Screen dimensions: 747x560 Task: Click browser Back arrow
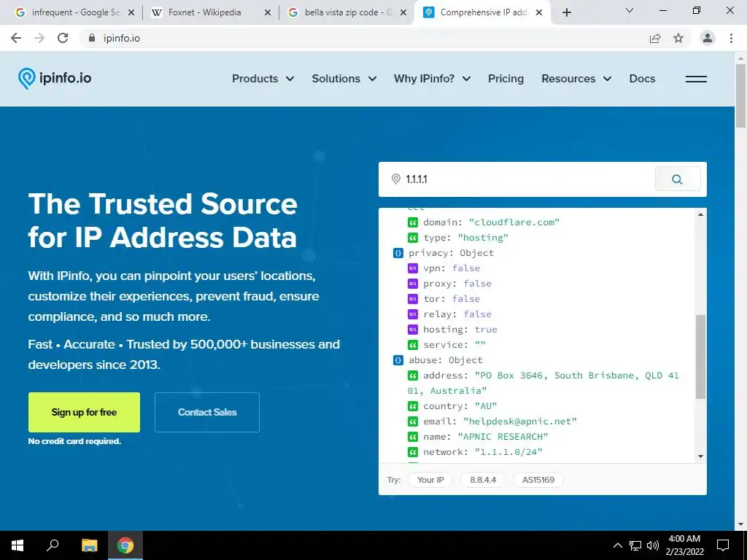(16, 38)
